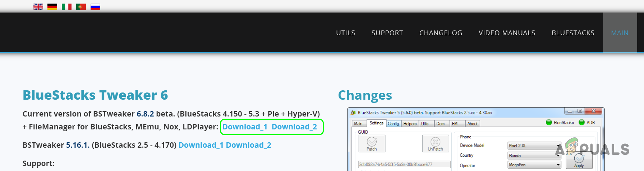644x171 pixels.
Task: Click the GUID value text field
Action: pyautogui.click(x=404, y=165)
